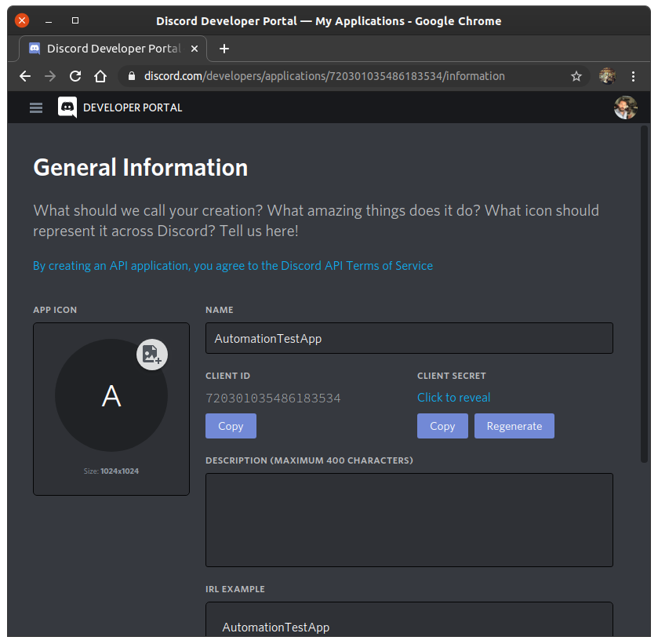
Task: Click the General Information heading
Action: click(140, 168)
